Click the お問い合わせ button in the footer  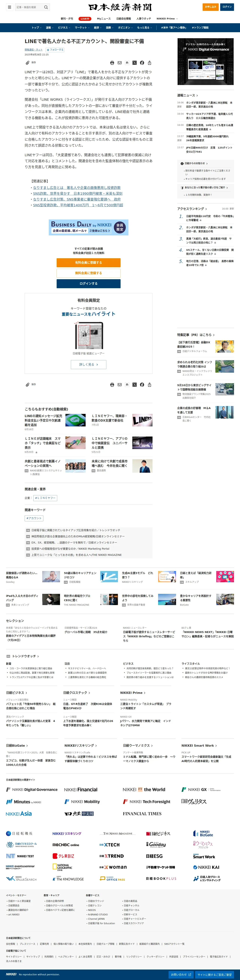tap(181, 975)
